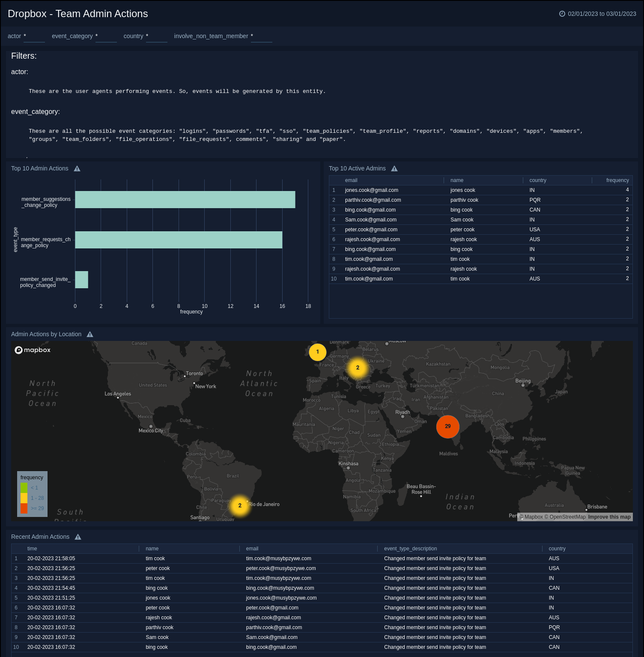Click the warning icon beside Top 10 Admin Actions
This screenshot has height=657, width=644.
point(78,168)
